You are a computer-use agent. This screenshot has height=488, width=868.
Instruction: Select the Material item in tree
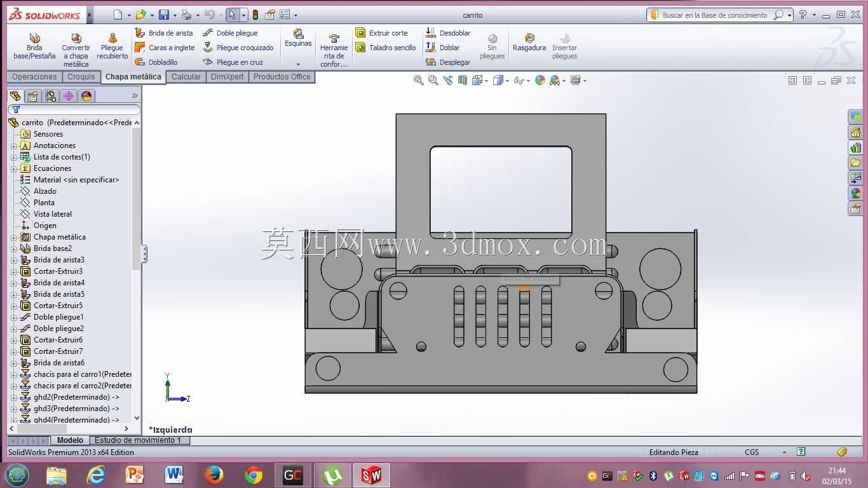tap(76, 180)
